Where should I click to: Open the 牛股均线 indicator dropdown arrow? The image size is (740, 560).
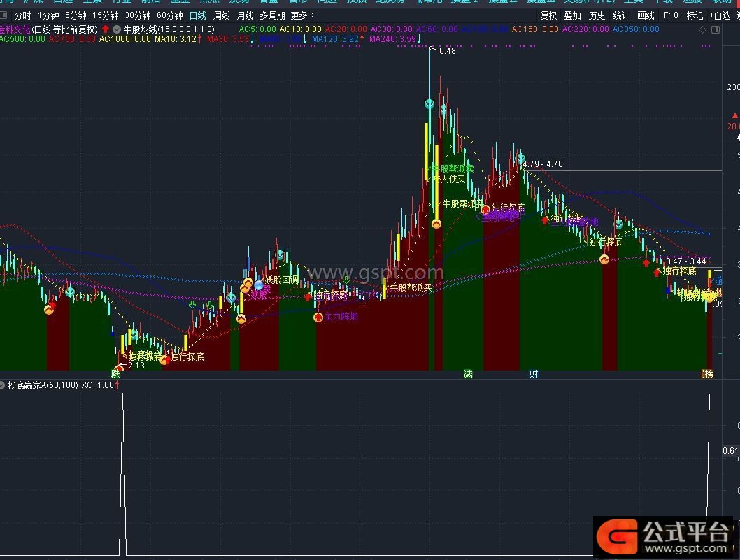pyautogui.click(x=117, y=29)
